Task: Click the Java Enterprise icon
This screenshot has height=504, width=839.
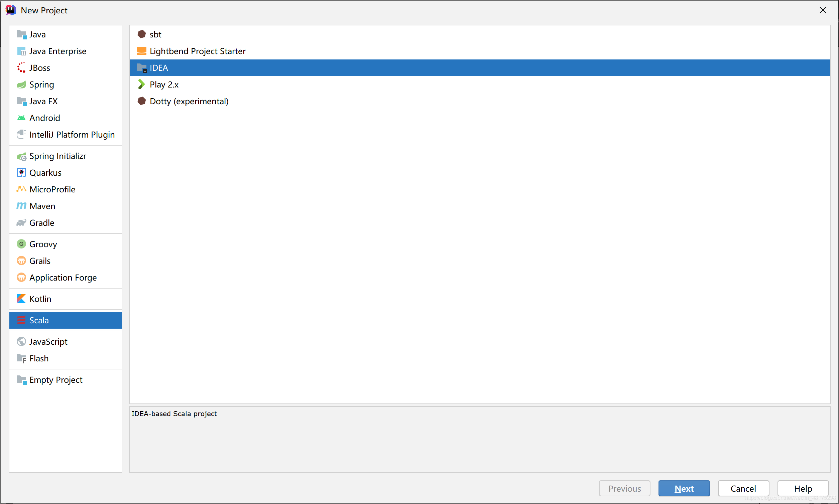Action: pos(21,51)
